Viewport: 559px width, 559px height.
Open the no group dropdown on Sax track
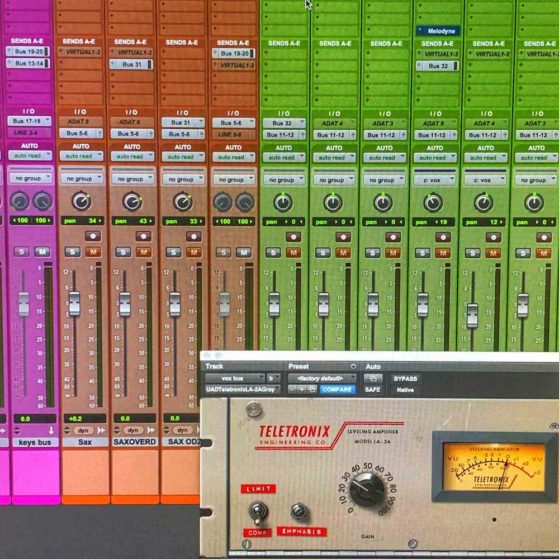point(82,179)
